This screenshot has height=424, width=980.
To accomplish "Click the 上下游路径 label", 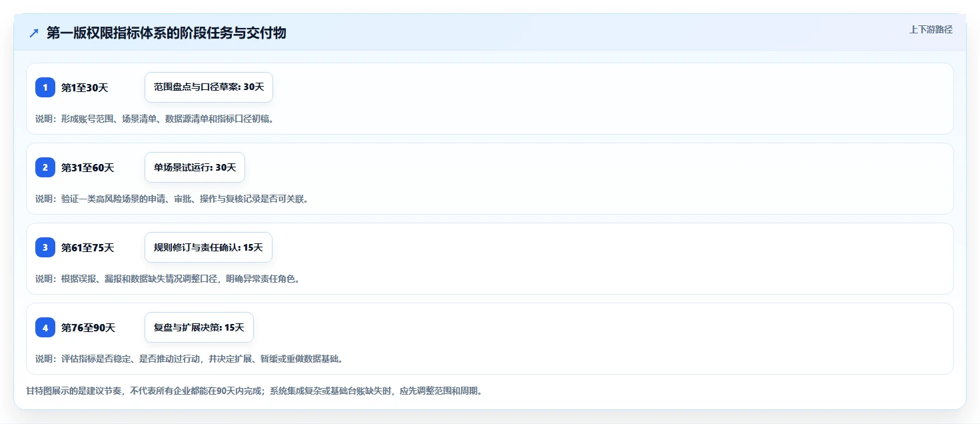I will (931, 29).
